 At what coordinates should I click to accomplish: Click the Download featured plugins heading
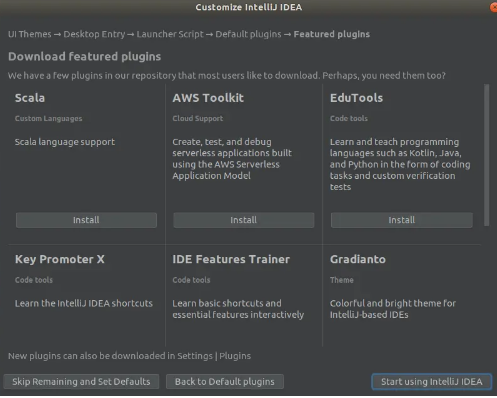click(85, 57)
